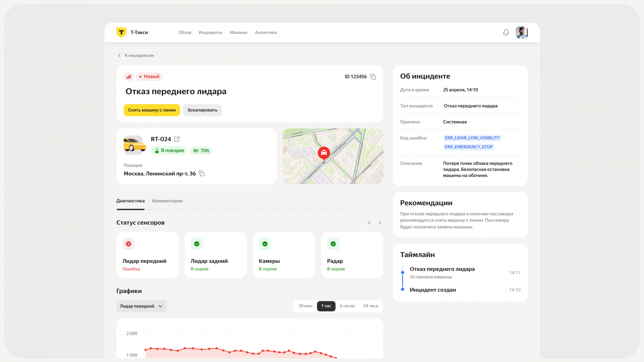Expand the Лидар передний dropdown

(x=142, y=306)
